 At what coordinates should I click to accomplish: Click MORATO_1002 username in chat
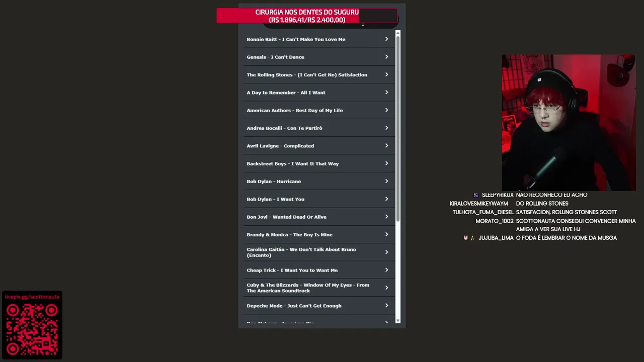494,221
